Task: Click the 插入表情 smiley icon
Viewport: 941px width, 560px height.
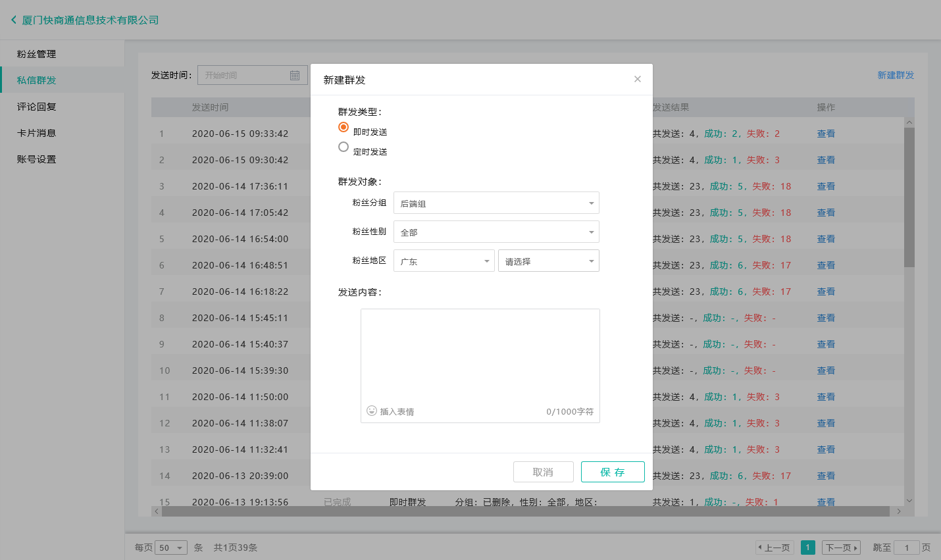Action: tap(370, 411)
